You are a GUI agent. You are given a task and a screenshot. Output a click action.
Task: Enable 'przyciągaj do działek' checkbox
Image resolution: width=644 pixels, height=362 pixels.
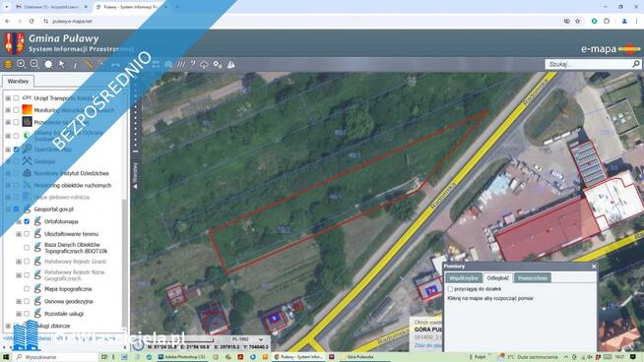[451, 289]
